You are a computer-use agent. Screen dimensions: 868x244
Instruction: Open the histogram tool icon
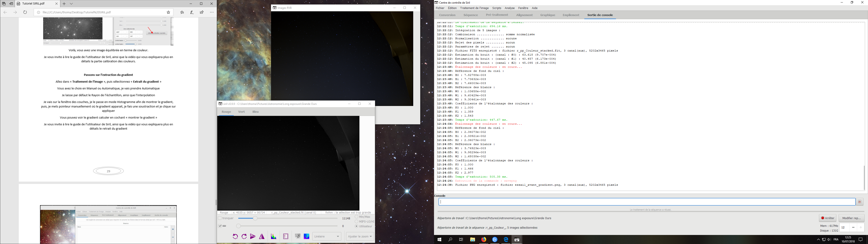[x=274, y=237]
